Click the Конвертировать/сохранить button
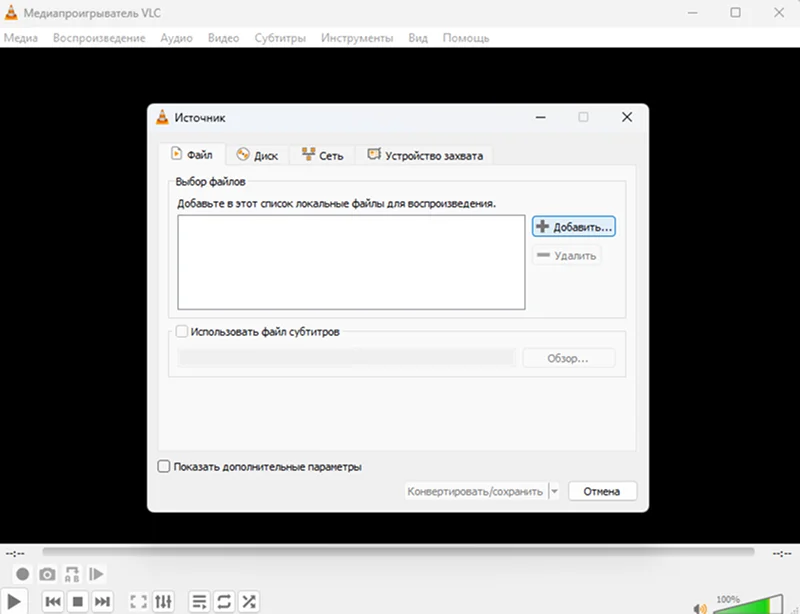The width and height of the screenshot is (800, 614). (x=476, y=492)
